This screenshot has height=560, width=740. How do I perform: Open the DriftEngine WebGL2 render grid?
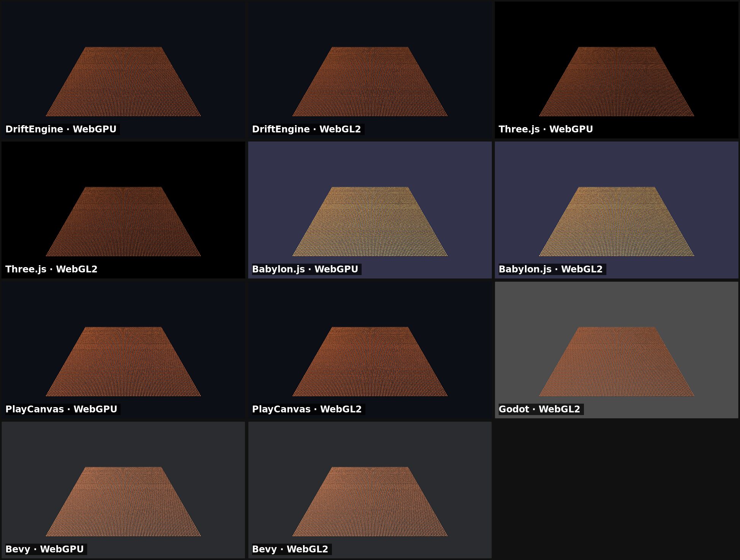point(370,81)
